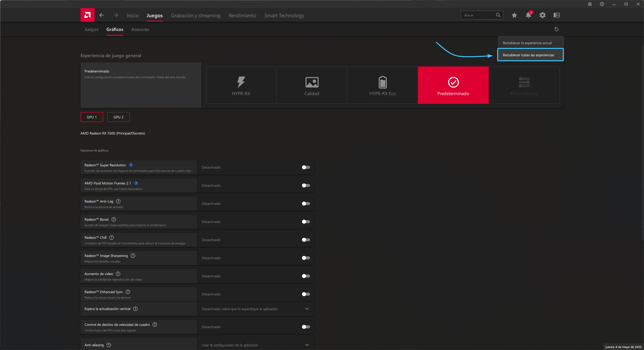Viewport: 644px width, 350px height.
Task: Enable Control de destino de velocidad toggle
Action: tap(306, 327)
